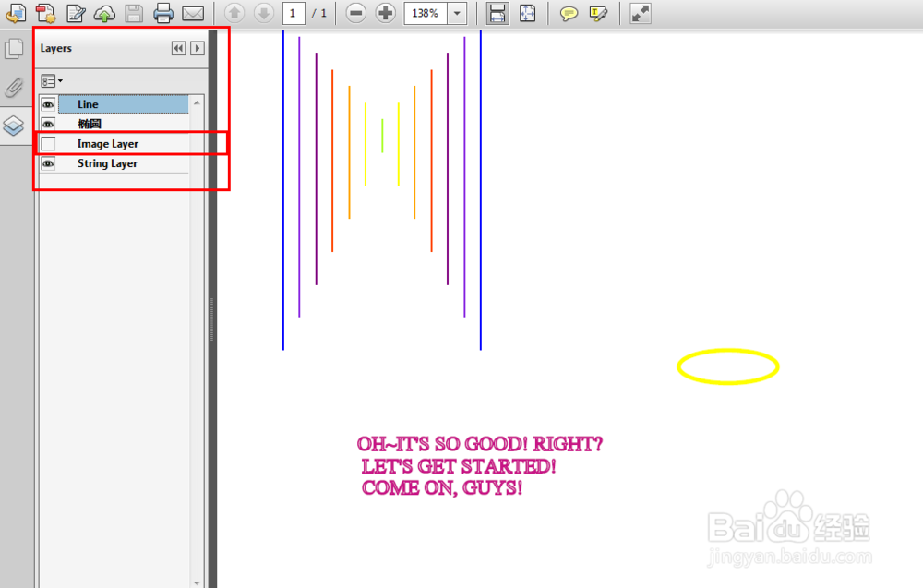
Task: Hide the String Layer via eye icon
Action: coord(48,163)
